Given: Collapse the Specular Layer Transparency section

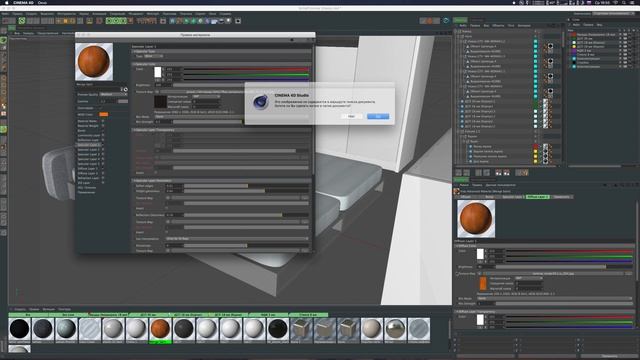Looking at the screenshot, I should (x=222, y=130).
